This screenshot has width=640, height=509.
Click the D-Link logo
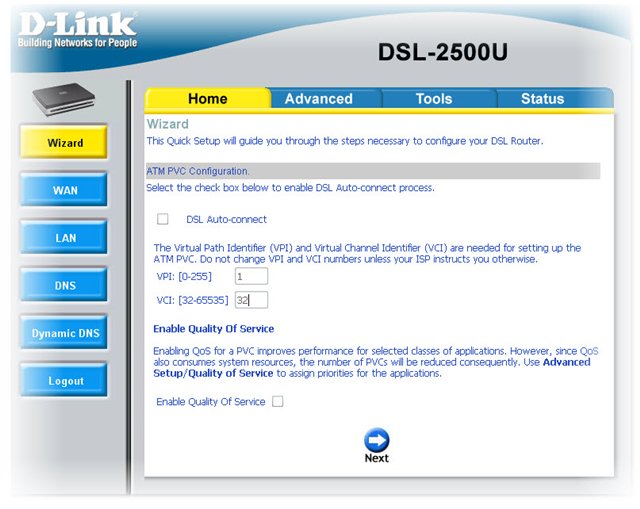(x=77, y=29)
